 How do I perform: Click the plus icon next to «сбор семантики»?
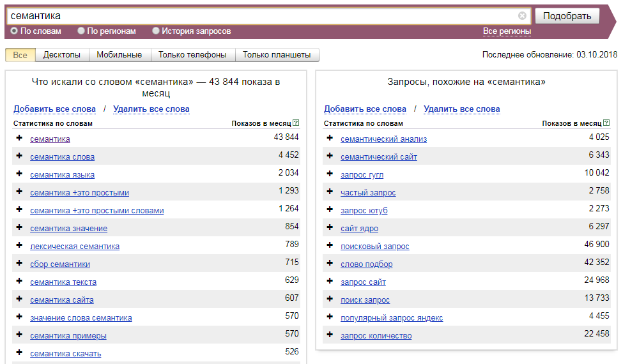[19, 264]
